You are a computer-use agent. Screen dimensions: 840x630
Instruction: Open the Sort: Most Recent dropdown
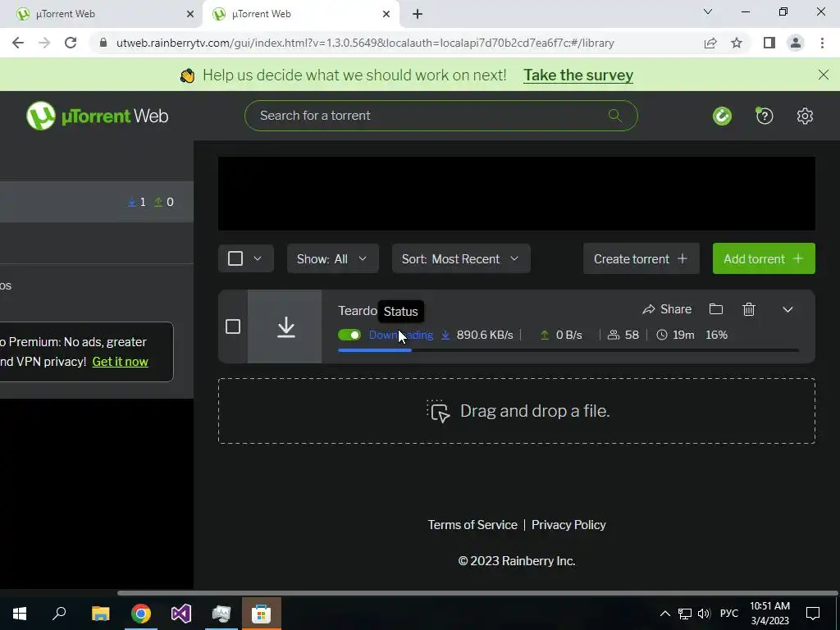click(x=461, y=258)
